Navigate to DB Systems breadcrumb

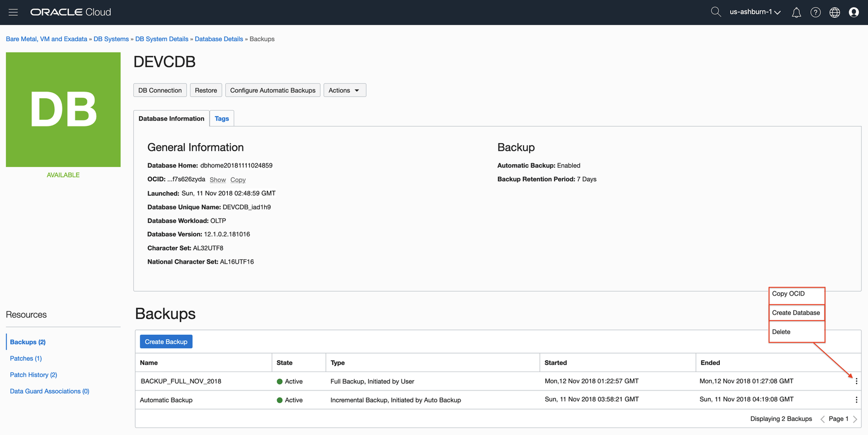point(111,39)
